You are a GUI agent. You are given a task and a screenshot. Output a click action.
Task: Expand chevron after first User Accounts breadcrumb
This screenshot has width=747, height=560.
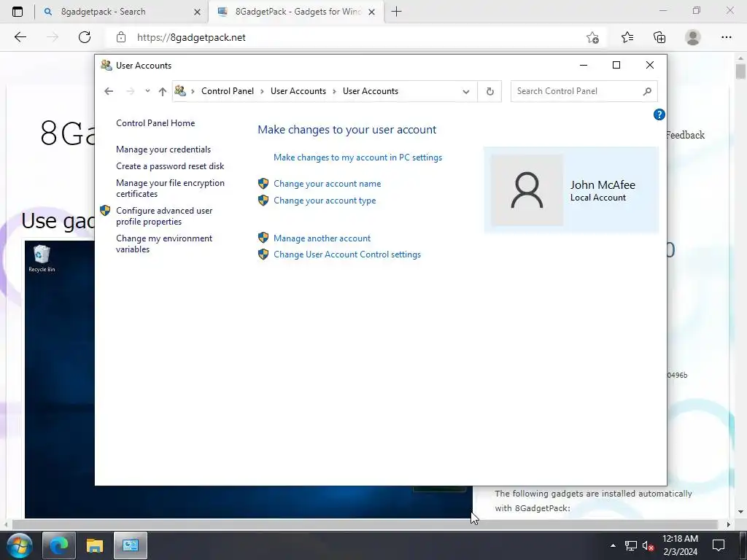coord(334,91)
